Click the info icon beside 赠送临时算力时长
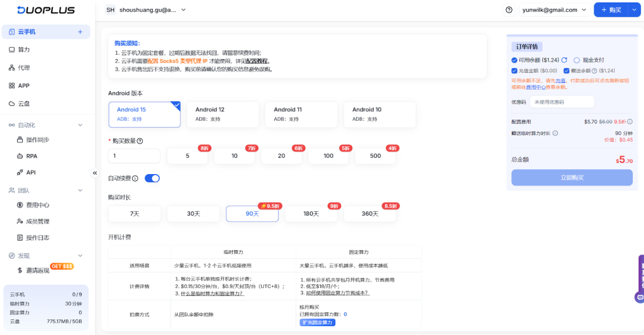The width and height of the screenshot is (644, 335). [555, 133]
